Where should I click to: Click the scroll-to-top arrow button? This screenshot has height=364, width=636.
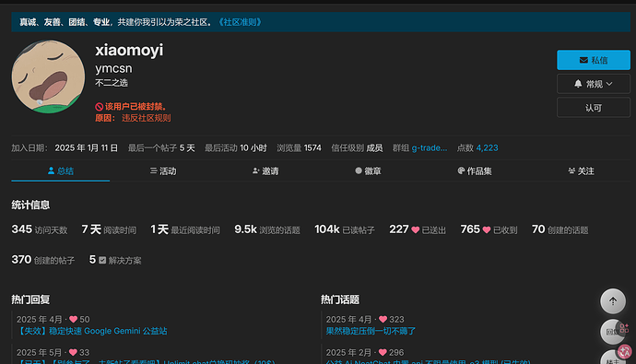(613, 301)
